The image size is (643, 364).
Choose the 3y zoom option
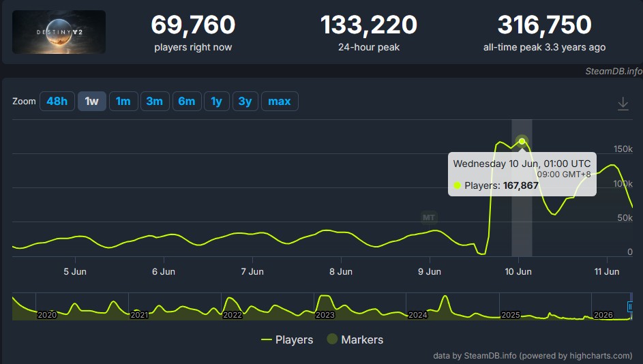click(245, 102)
